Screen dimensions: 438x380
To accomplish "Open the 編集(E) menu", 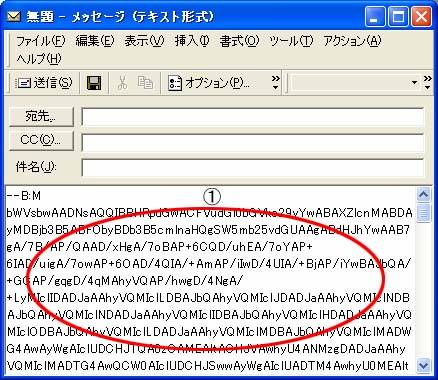I will (95, 41).
